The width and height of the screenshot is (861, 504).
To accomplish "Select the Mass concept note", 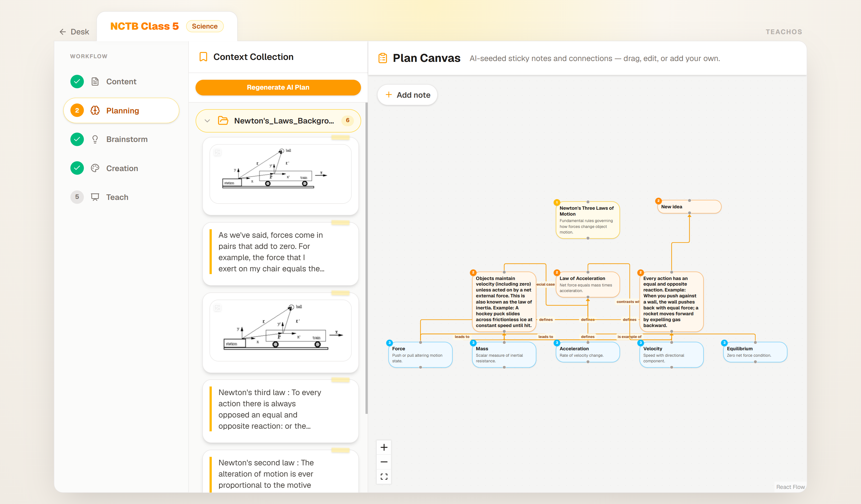I will click(504, 354).
